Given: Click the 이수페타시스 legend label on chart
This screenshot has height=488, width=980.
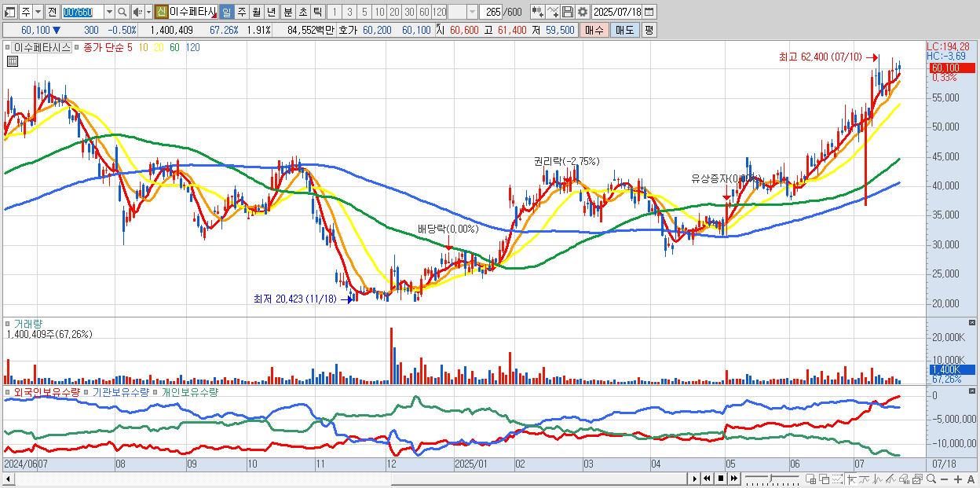Looking at the screenshot, I should 43,47.
